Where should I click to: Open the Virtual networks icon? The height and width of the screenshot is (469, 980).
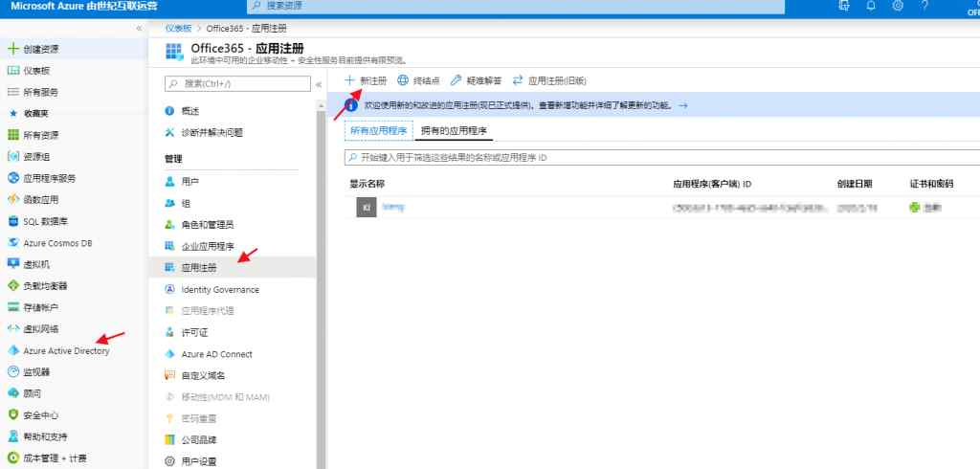pos(12,329)
